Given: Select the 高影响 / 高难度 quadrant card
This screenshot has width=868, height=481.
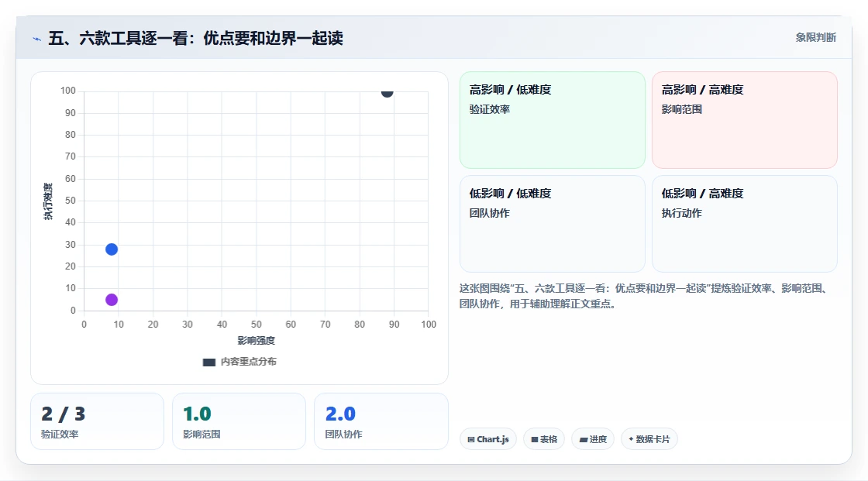Looking at the screenshot, I should 744,119.
